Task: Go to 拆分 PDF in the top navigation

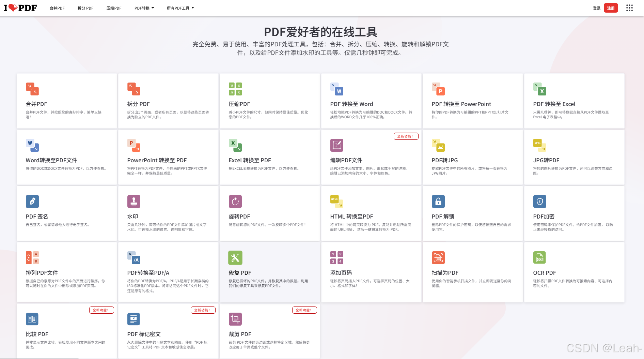Action: click(x=85, y=8)
